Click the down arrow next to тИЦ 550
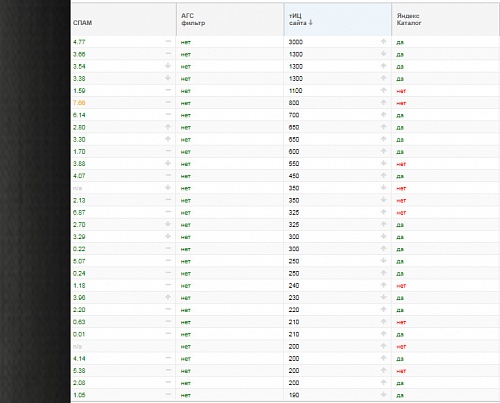This screenshot has height=403, width=500. (383, 163)
